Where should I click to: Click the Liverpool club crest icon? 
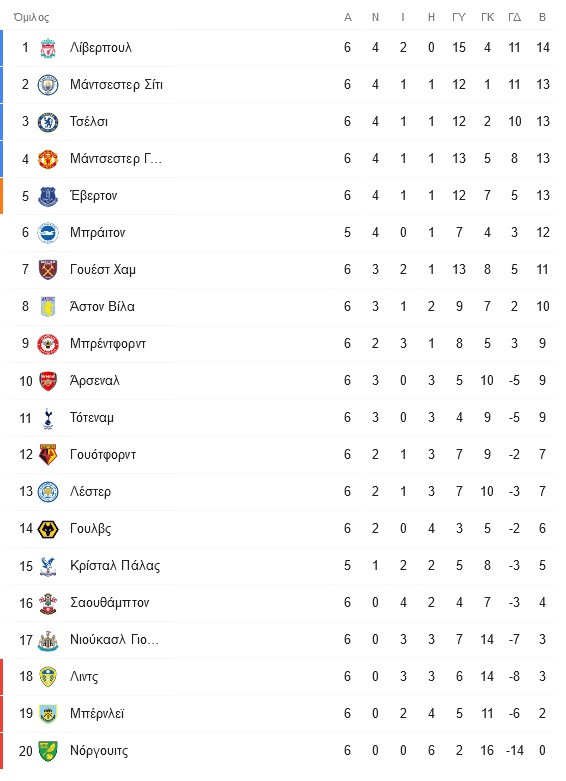tap(48, 48)
